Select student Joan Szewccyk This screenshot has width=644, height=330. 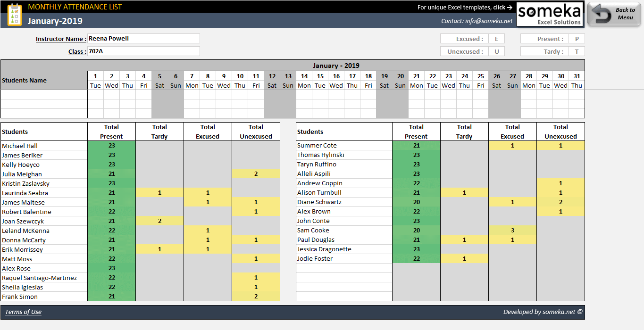[44, 221]
